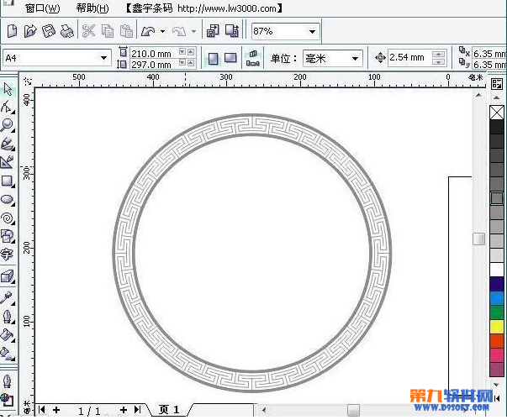This screenshot has width=507, height=420.
Task: Select the Freehand drawing tool
Action: point(8,144)
